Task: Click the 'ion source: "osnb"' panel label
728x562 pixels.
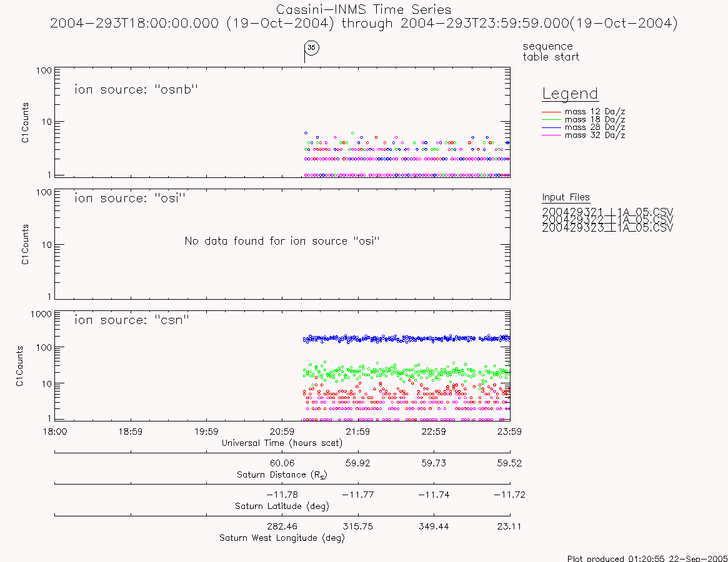Action: (x=136, y=89)
